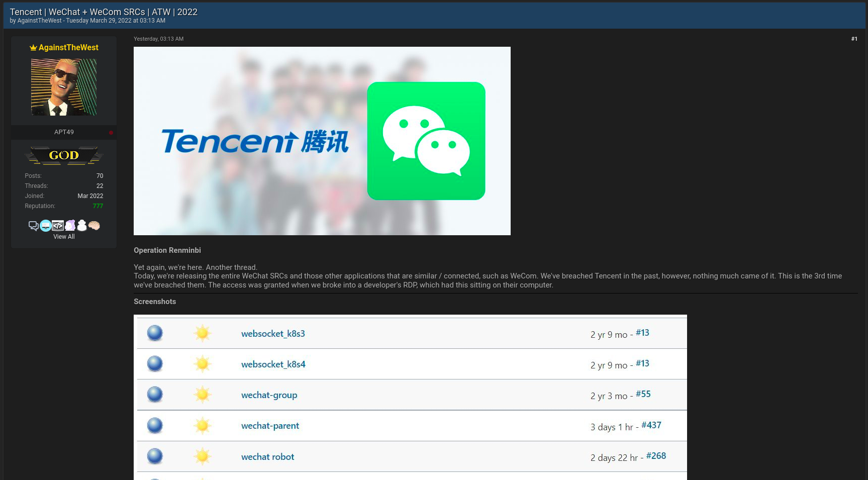868x480 pixels.
Task: Click author name in thread byline
Action: [x=39, y=21]
